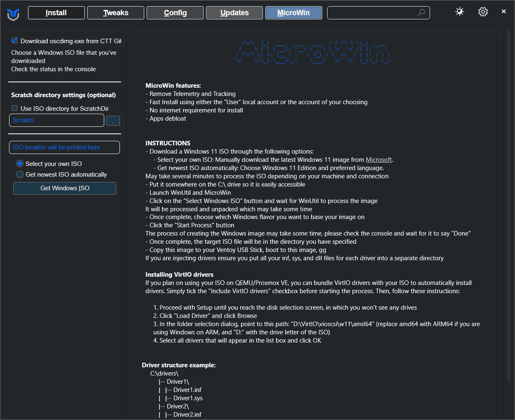
Task: Click the WinUtil shield logo
Action: (13, 14)
